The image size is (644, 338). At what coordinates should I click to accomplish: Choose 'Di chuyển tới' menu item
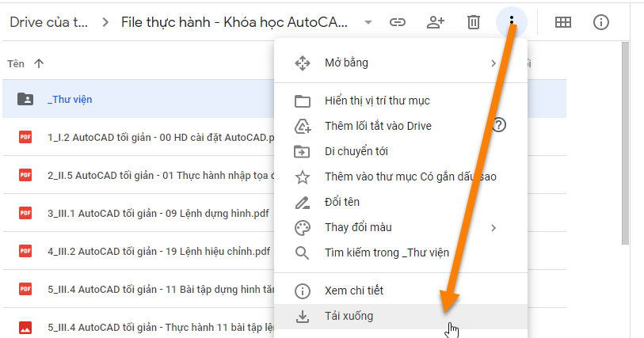pos(401,151)
